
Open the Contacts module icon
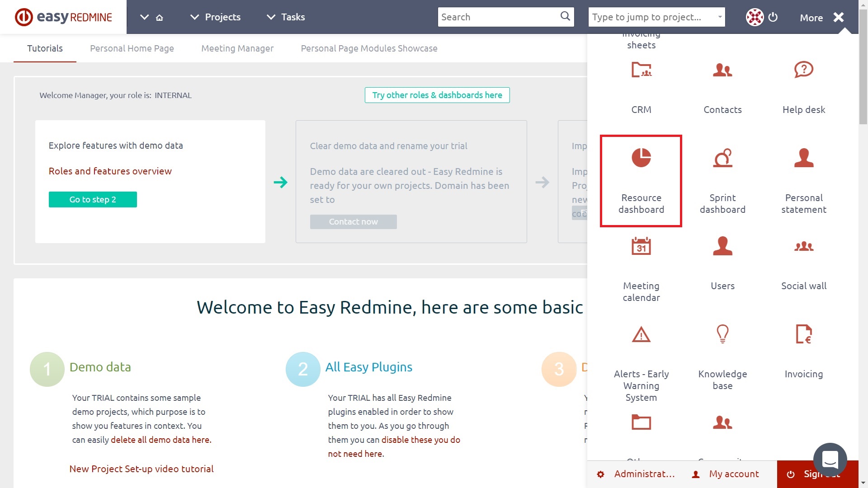click(722, 70)
